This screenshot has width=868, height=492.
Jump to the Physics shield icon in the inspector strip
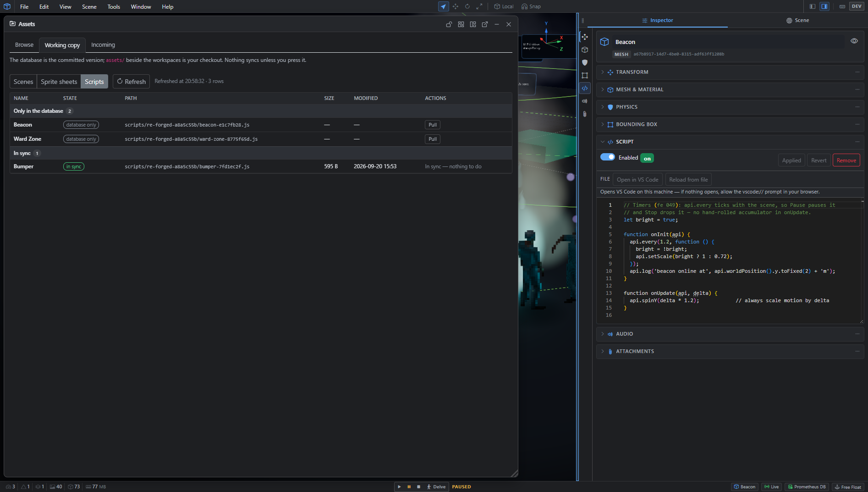(585, 62)
